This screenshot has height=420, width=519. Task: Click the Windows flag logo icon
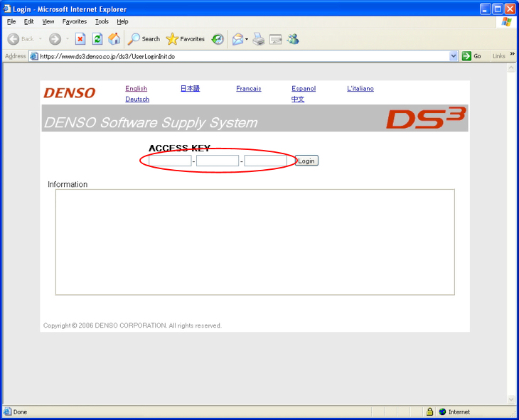pos(506,22)
